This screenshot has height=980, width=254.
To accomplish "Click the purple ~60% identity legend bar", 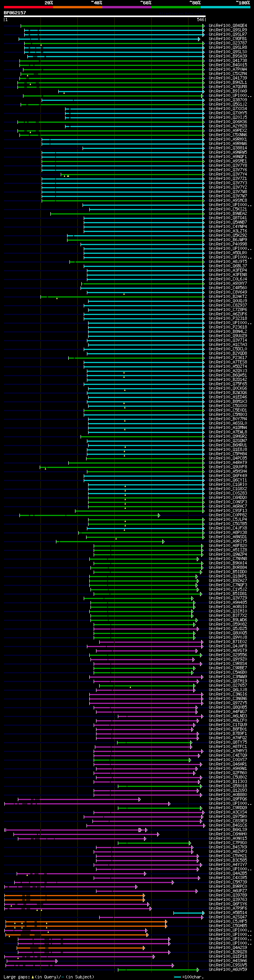I will click(127, 7).
